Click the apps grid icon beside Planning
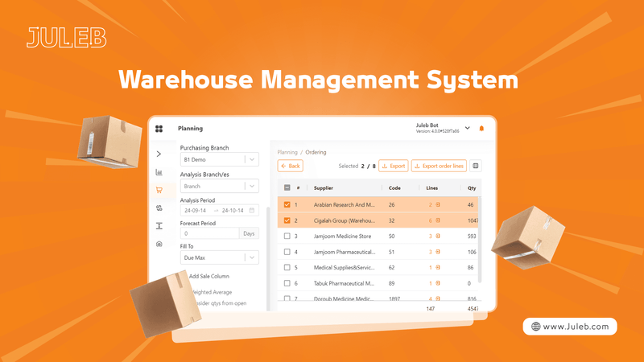The width and height of the screenshot is (644, 362). [159, 129]
